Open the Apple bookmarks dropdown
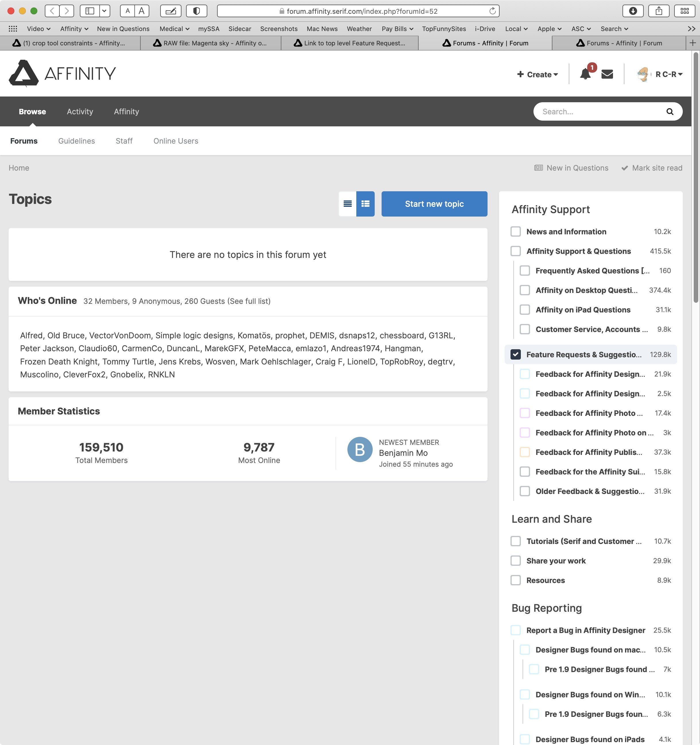The image size is (700, 745). (x=549, y=28)
